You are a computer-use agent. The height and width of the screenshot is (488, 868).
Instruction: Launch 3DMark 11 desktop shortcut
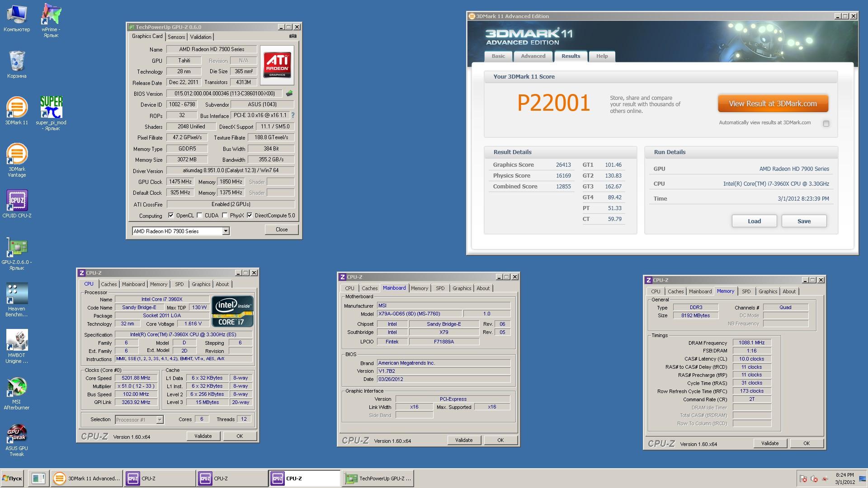coord(17,111)
